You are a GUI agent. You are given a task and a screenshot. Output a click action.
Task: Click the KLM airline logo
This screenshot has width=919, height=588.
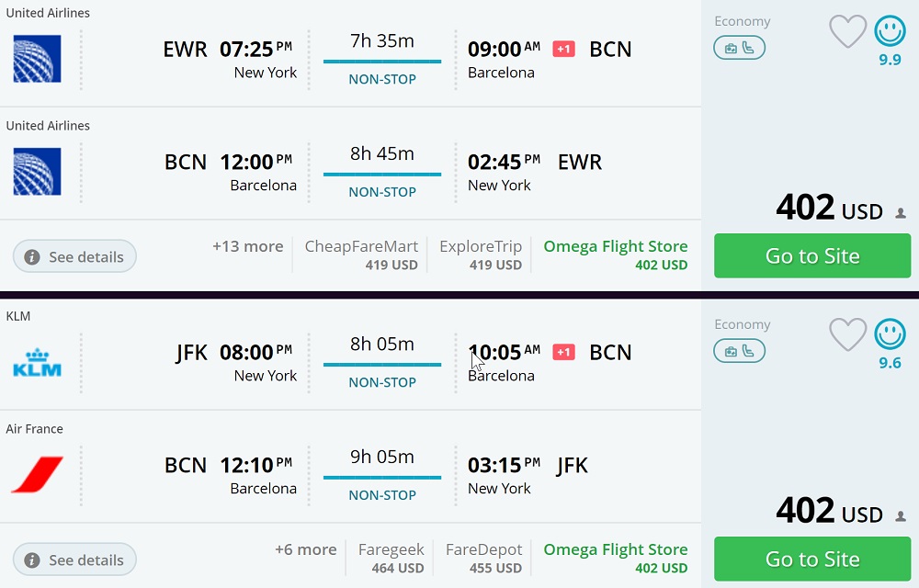(37, 362)
